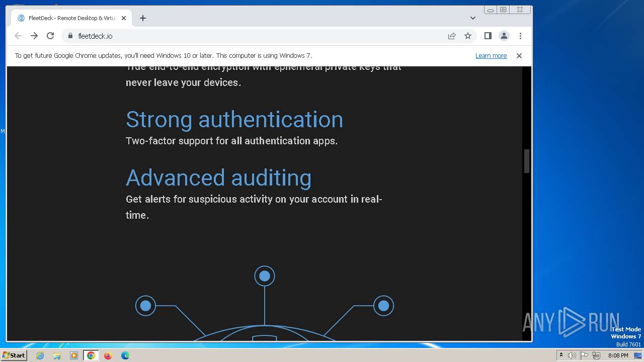The width and height of the screenshot is (644, 362).
Task: Open the Action Center flag icon
Action: [584, 355]
